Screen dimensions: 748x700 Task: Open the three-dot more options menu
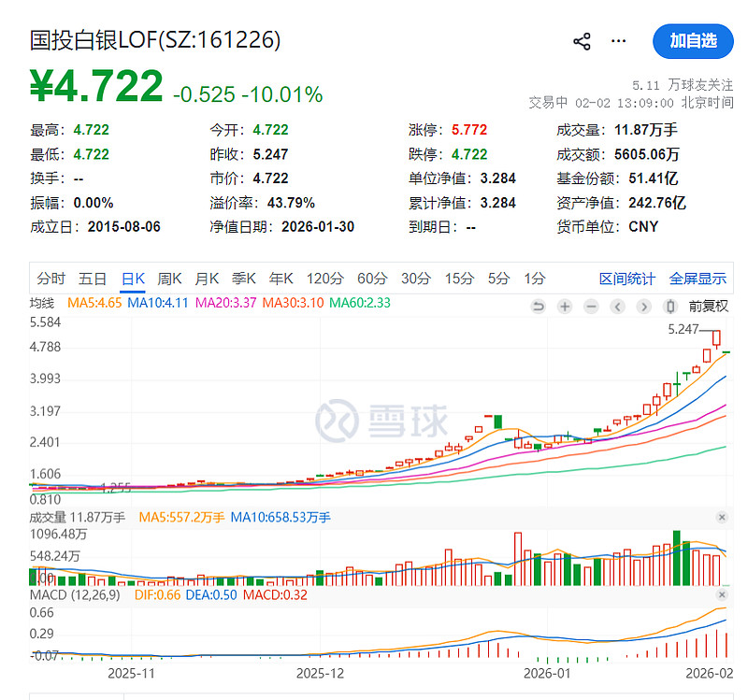[x=618, y=41]
